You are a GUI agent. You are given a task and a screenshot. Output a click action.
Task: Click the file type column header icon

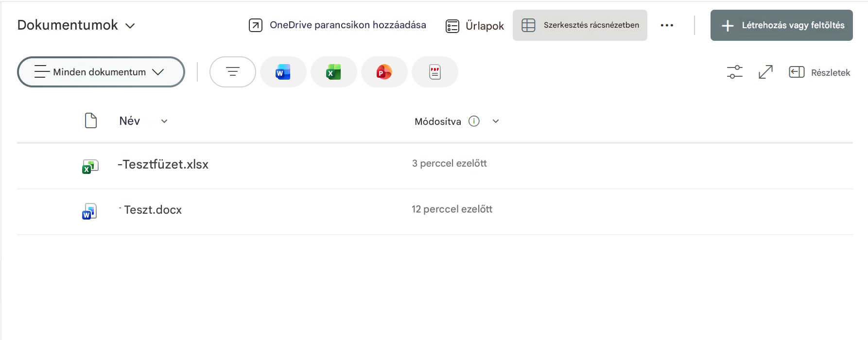[x=91, y=120]
